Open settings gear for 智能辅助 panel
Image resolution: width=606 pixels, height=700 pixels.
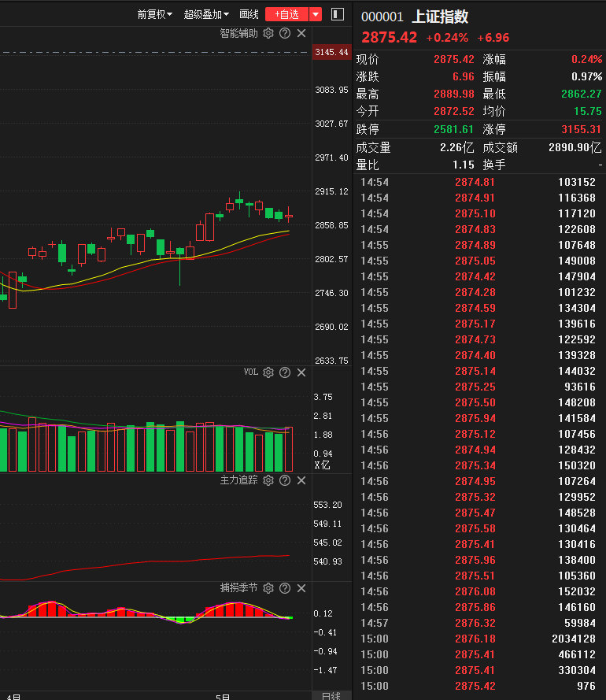click(268, 33)
